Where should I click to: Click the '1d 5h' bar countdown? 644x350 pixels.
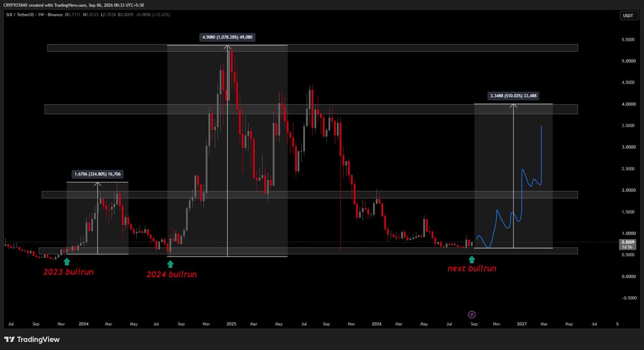(x=627, y=247)
